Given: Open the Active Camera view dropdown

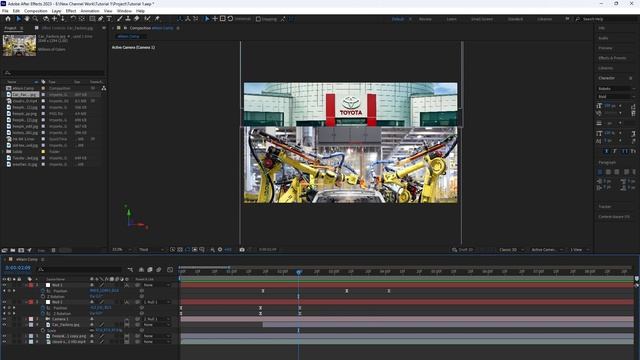Looking at the screenshot, I should tap(547, 250).
